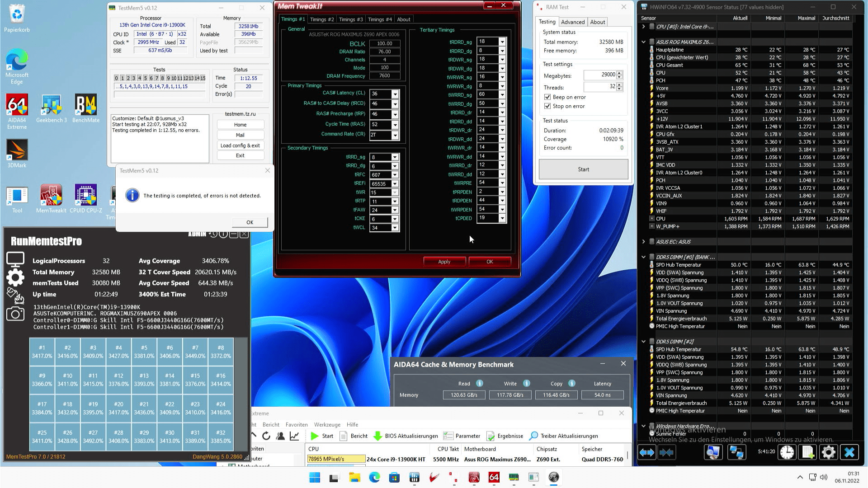The image size is (868, 488).
Task: Click the monitor icon in RunMemtestPro
Action: tap(15, 259)
